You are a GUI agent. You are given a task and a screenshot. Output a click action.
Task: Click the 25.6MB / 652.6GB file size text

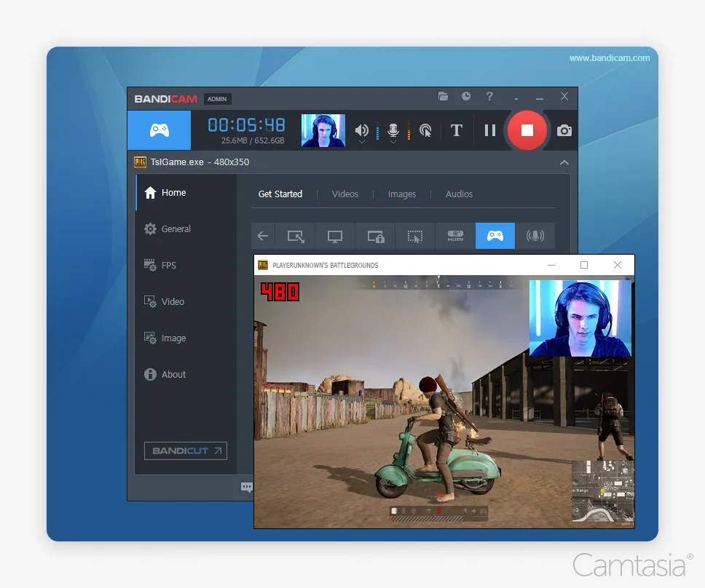point(253,140)
